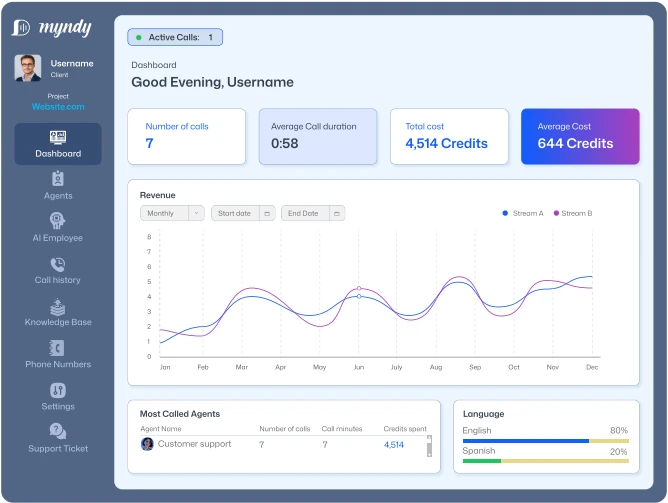Click the English language progress bar

tap(545, 440)
